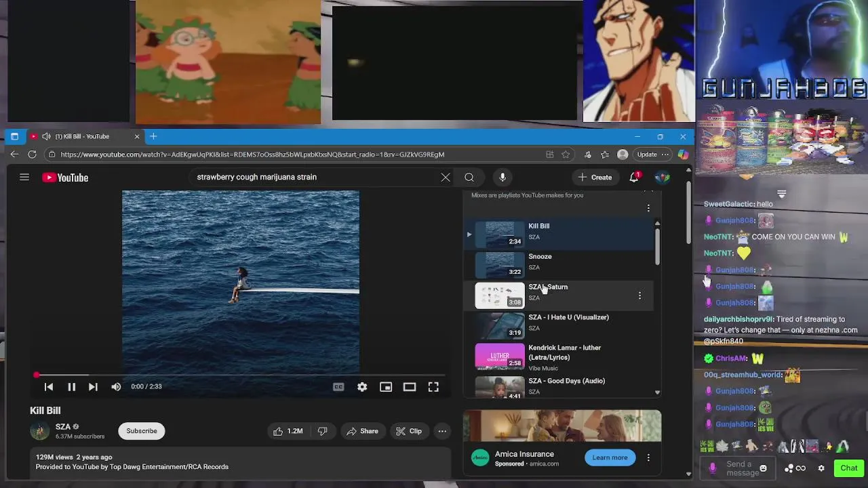Open the mix playlist options menu
This screenshot has width=868, height=488.
coord(648,208)
